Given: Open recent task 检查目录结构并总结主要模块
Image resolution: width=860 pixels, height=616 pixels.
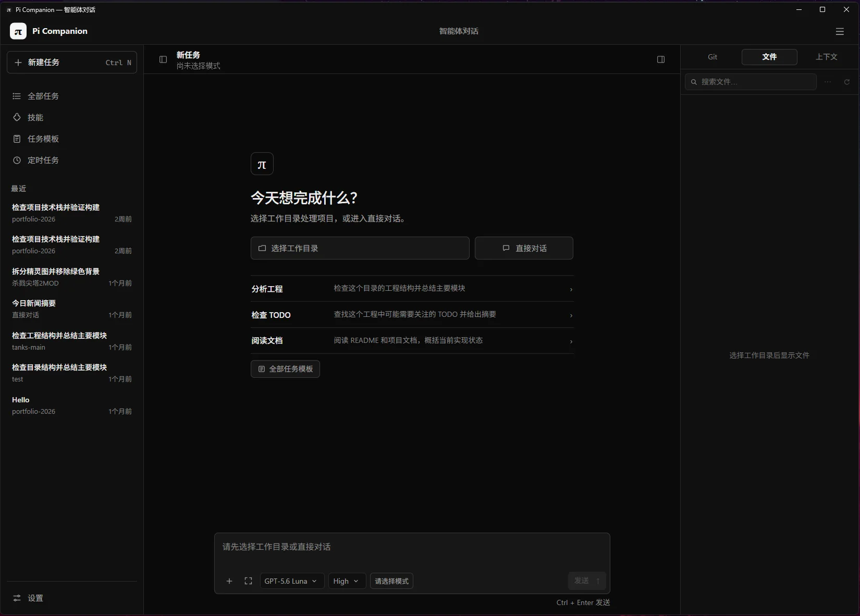Looking at the screenshot, I should pyautogui.click(x=72, y=373).
